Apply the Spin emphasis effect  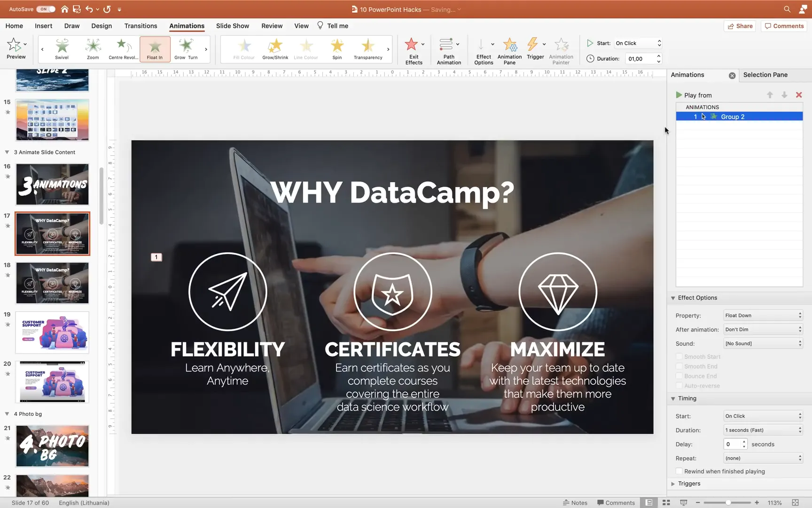click(x=336, y=49)
